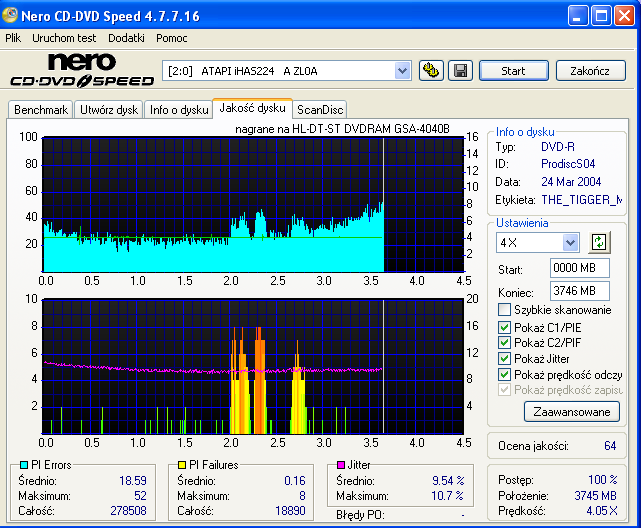Expand the ATAPI iHAS224 drive dropdown
Screen dimensions: 641x528
coord(402,71)
